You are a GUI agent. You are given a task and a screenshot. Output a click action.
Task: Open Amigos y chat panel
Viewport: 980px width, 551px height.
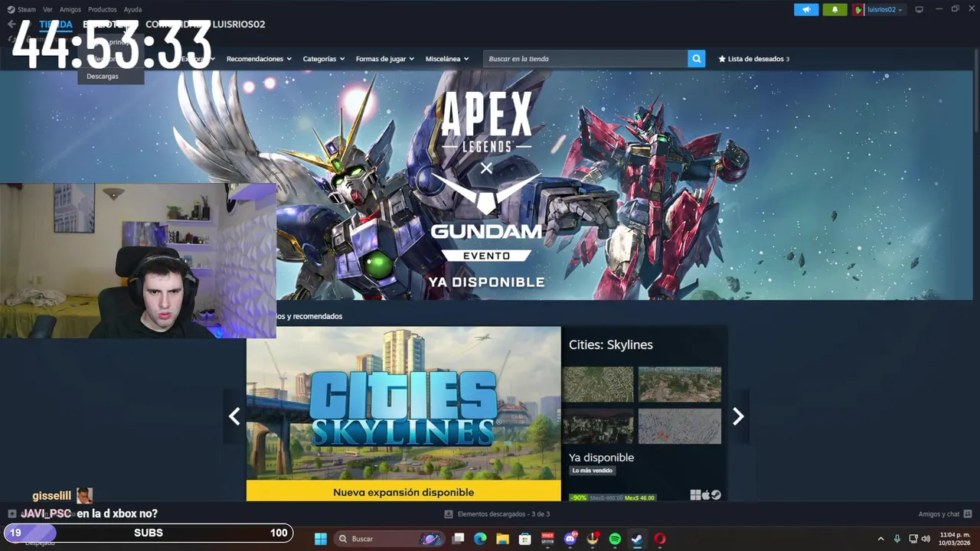[x=945, y=514]
